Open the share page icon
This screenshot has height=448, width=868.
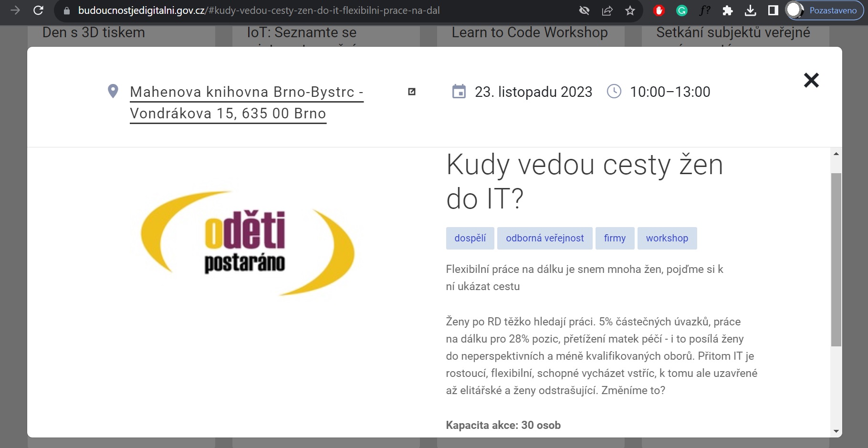(x=607, y=10)
